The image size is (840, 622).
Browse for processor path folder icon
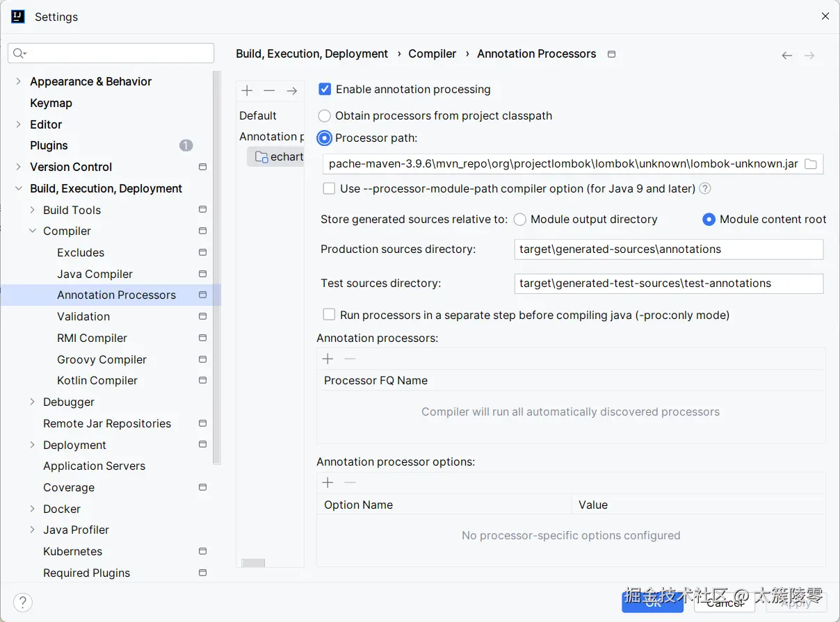coord(811,164)
